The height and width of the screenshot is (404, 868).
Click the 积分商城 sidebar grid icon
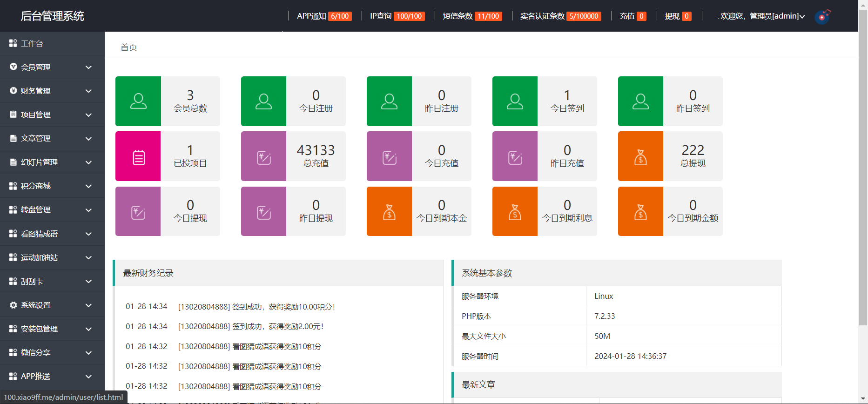(x=13, y=186)
